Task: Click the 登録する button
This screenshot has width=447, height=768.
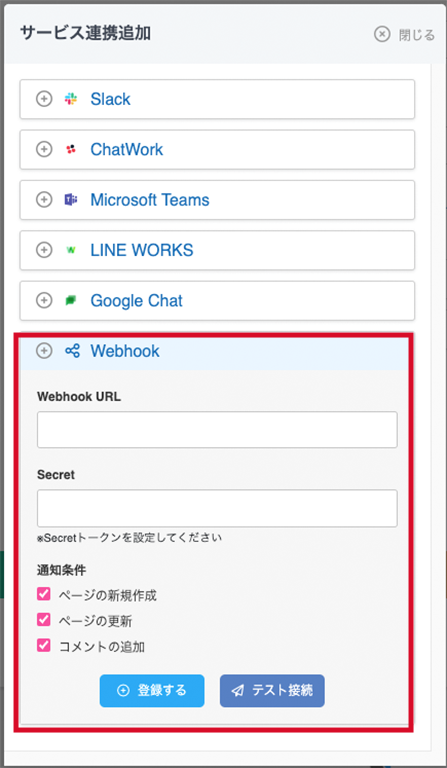Action: coord(152,691)
